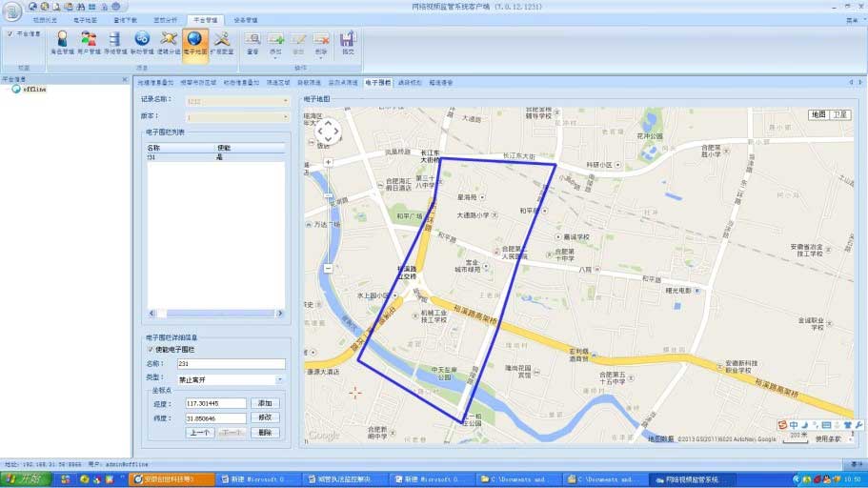
Task: Toggle the 使能电子围栏 checkbox
Action: (150, 349)
